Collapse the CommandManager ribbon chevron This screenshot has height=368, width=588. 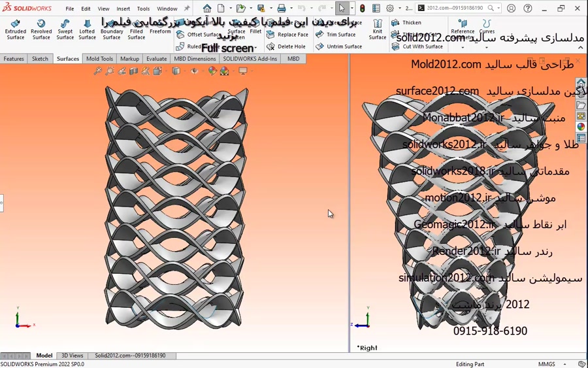coord(581,48)
